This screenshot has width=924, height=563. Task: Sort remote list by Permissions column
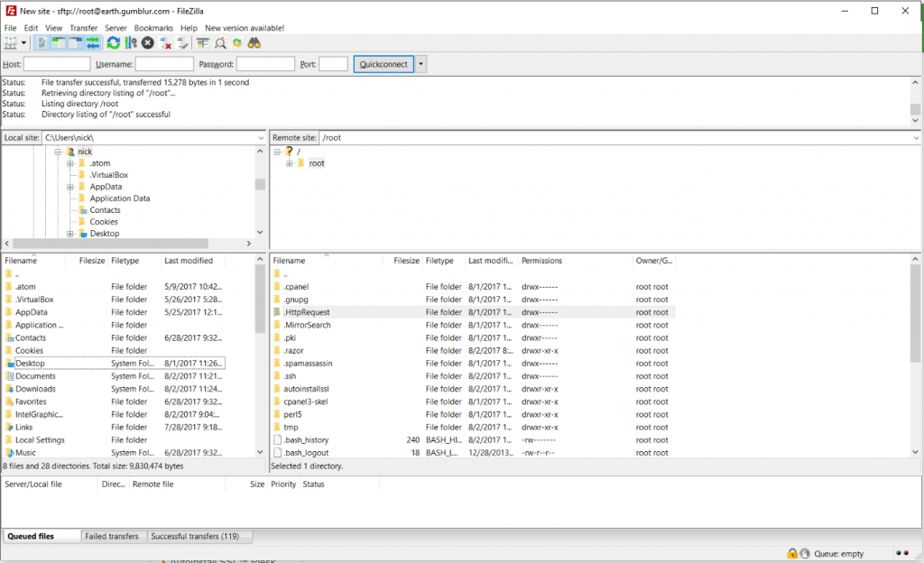575,261
